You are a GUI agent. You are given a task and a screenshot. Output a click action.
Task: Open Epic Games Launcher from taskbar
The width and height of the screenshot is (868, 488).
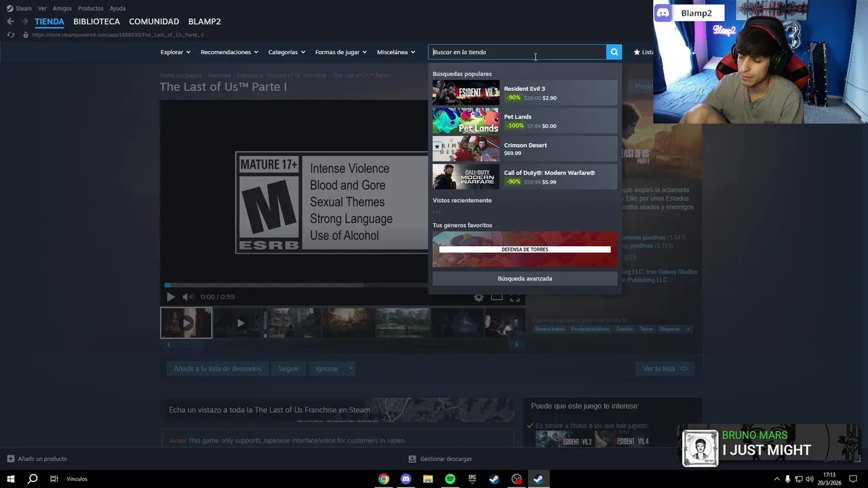click(x=472, y=479)
